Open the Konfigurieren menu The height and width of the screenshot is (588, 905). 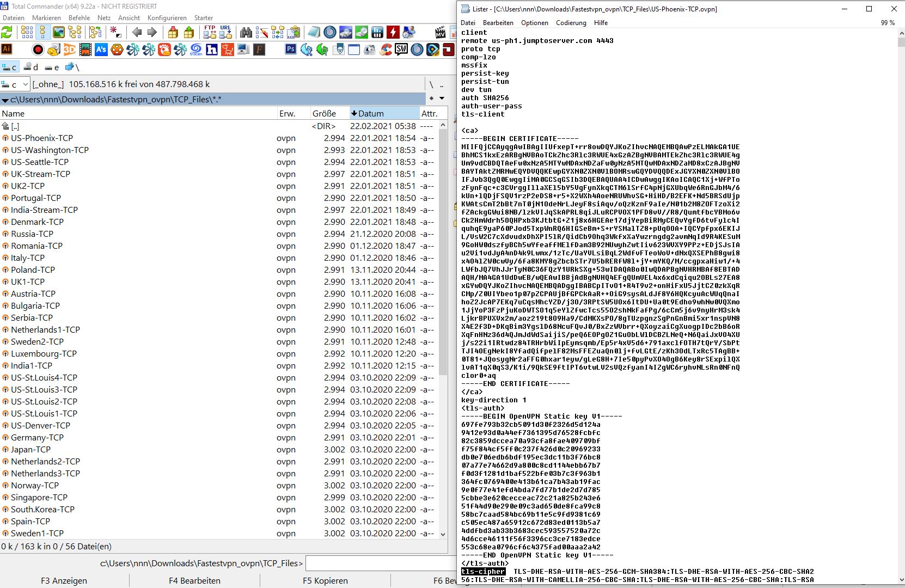point(167,17)
